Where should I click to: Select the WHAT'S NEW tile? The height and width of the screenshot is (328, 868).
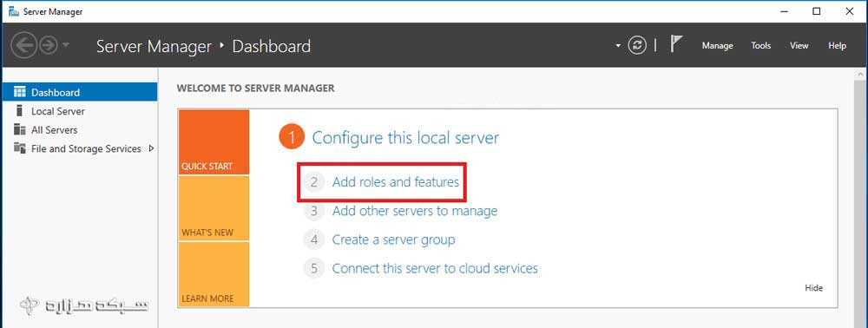pyautogui.click(x=214, y=208)
